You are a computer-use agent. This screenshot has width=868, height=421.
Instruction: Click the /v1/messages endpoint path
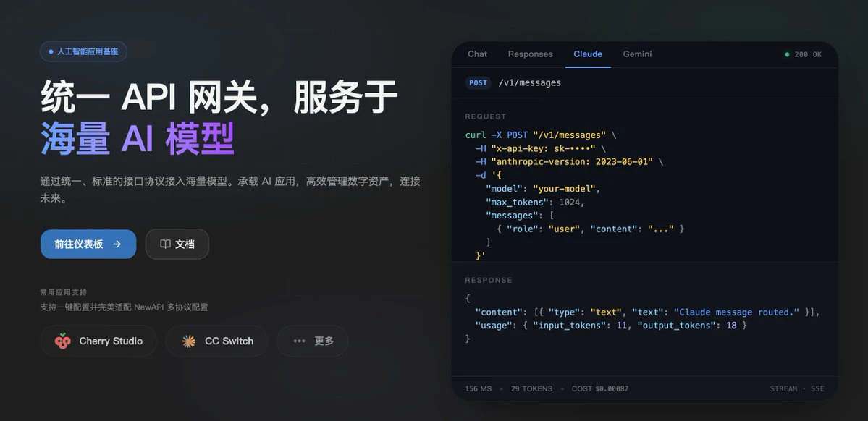coord(530,83)
